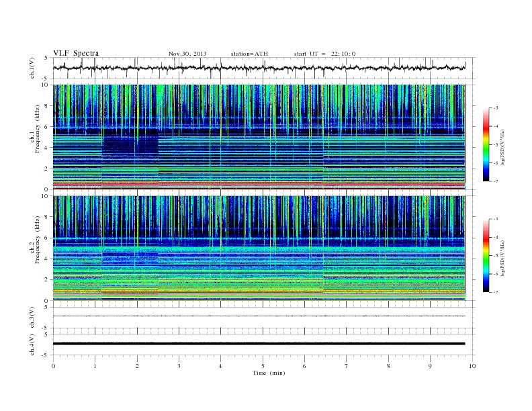Image resolution: width=532 pixels, height=411 pixels.
Task: Click the upper color scale bar beside ch.1
Action: (x=486, y=144)
